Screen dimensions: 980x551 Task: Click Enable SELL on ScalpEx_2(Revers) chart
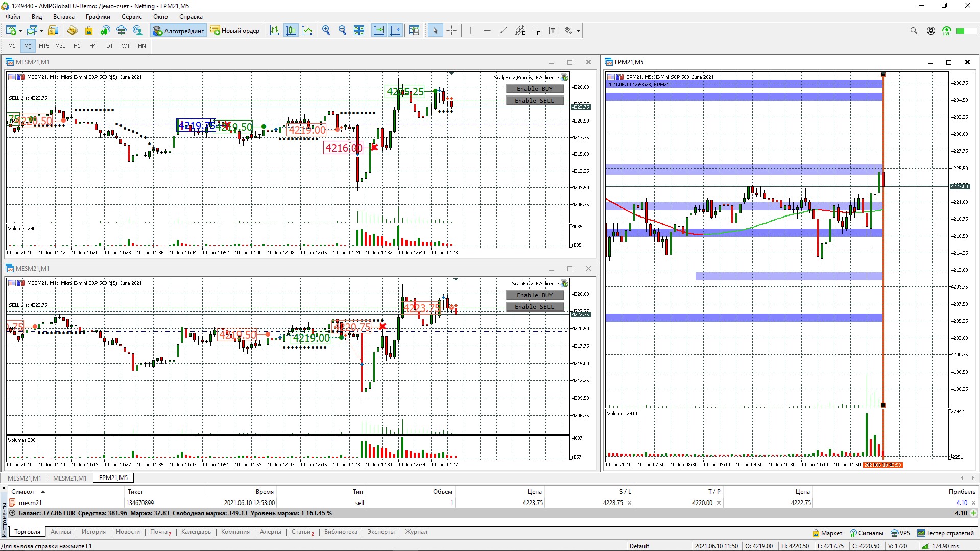click(535, 101)
